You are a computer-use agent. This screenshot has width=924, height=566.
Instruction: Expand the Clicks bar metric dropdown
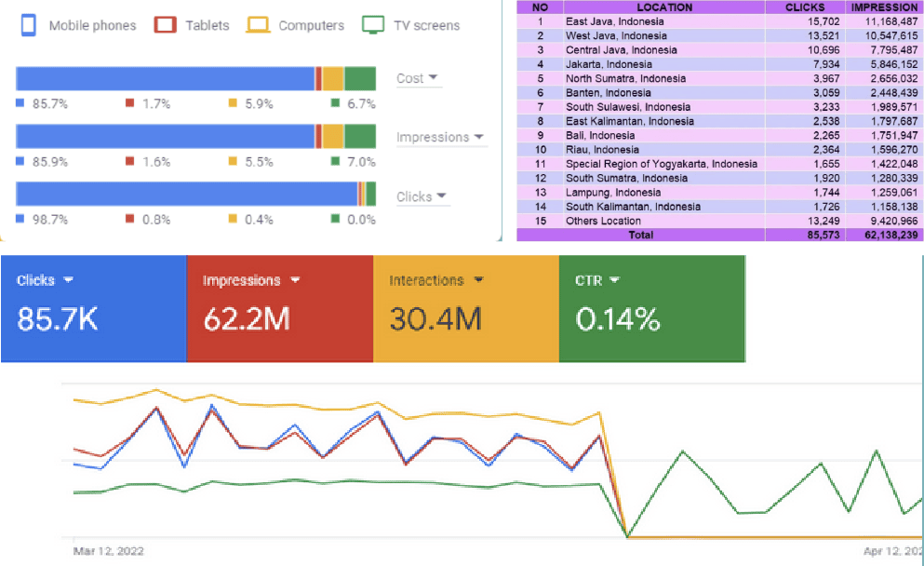click(x=421, y=196)
